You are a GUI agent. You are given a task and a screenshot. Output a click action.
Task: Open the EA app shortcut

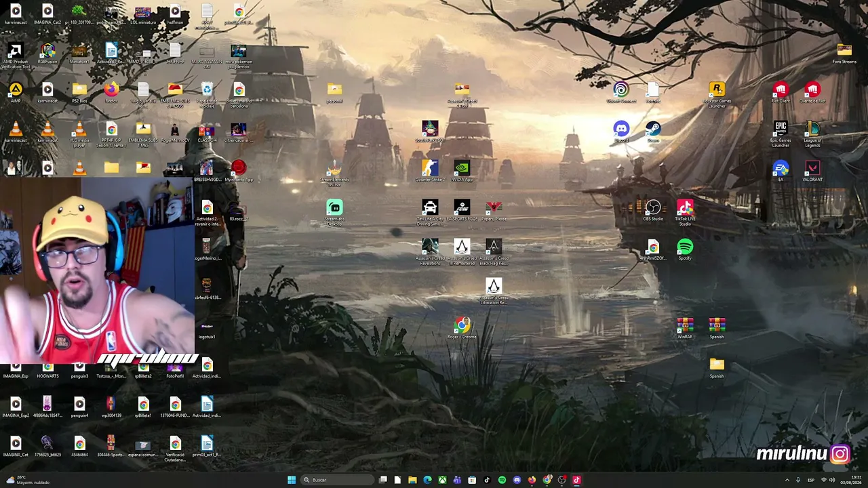[781, 171]
